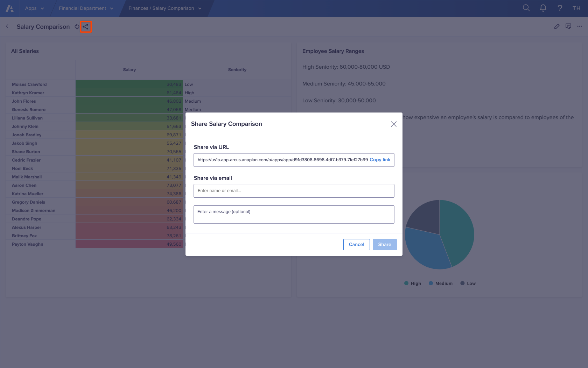Select the Kathryn Kramer row

click(148, 93)
